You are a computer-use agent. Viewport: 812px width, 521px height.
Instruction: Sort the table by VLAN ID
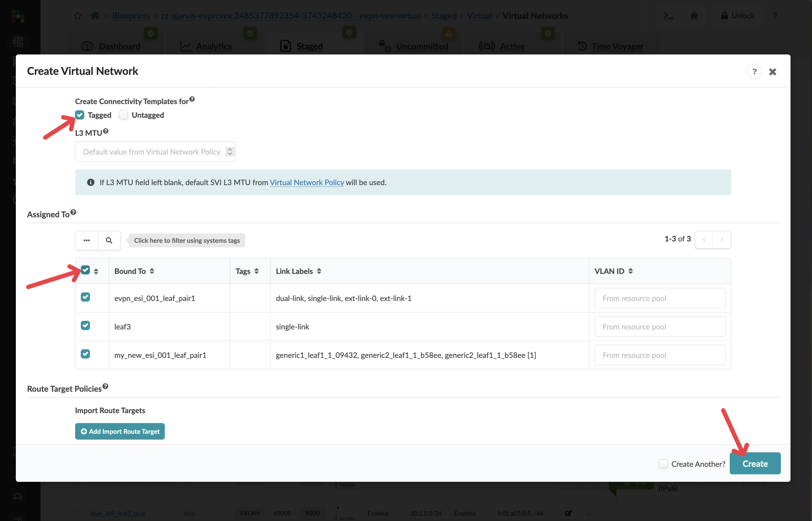[630, 271]
